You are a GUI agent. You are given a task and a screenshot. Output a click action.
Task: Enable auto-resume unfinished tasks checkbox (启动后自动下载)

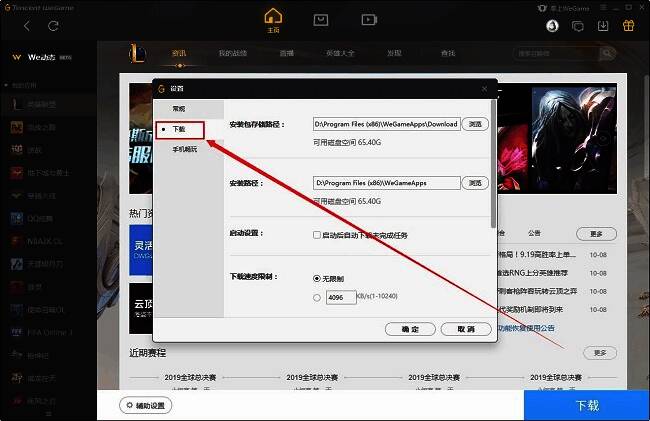317,235
